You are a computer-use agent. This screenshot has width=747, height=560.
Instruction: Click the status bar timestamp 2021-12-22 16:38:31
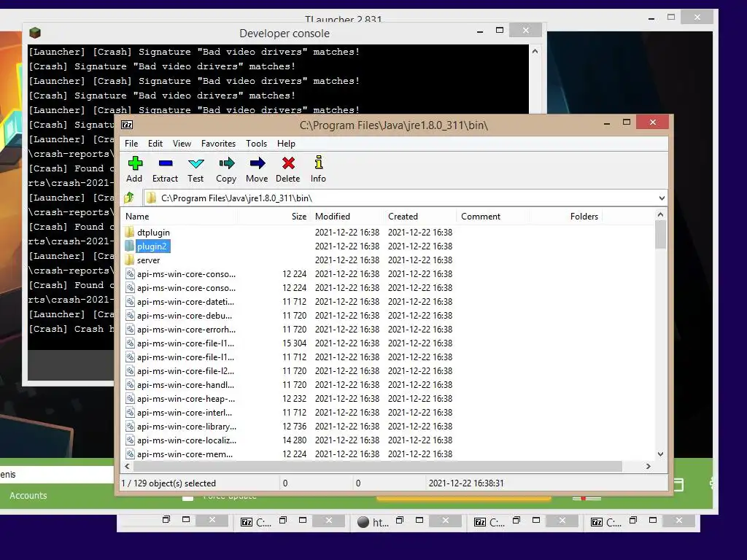(466, 483)
